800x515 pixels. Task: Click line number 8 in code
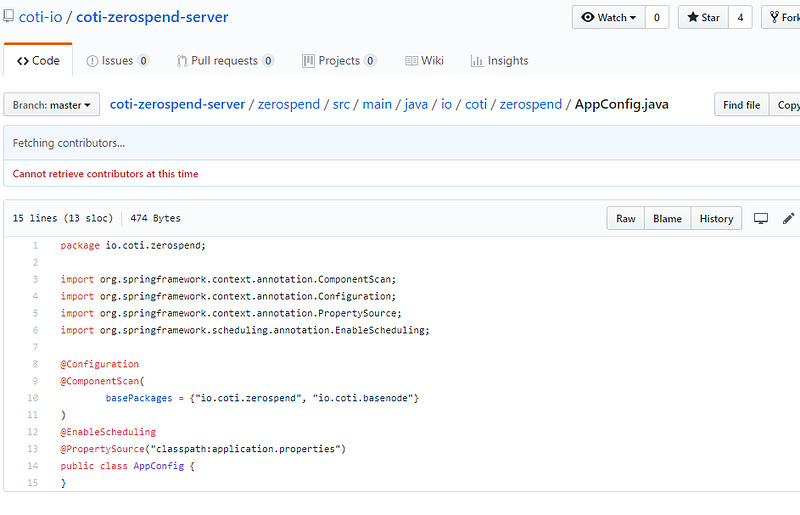pos(35,364)
